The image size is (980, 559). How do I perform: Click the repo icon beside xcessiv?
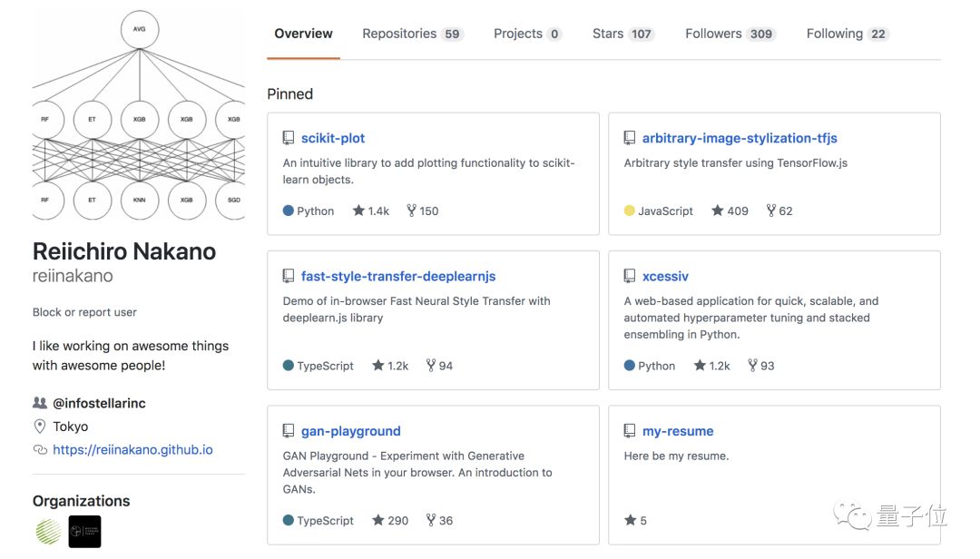(x=630, y=276)
